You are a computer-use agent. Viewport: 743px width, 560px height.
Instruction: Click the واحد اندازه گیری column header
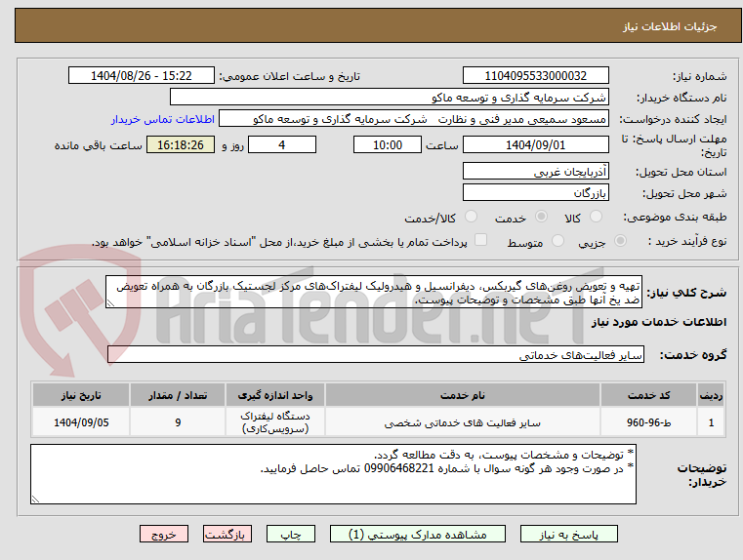point(274,395)
